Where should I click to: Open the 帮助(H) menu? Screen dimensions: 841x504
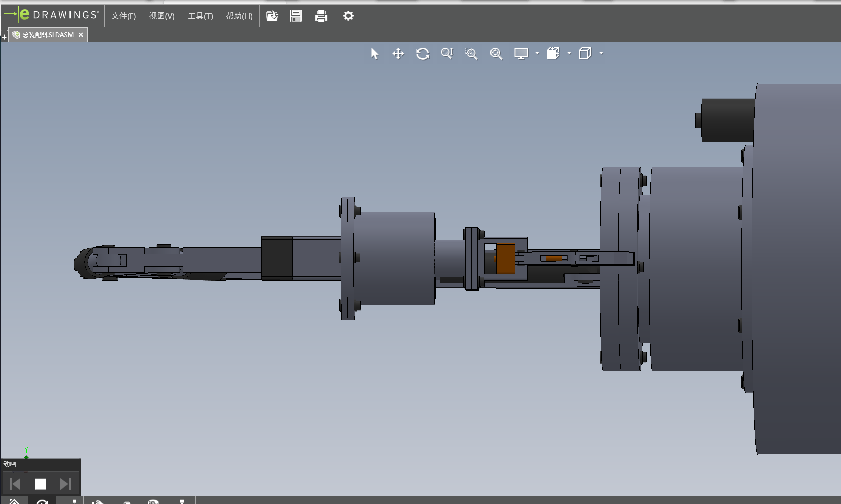(x=239, y=16)
